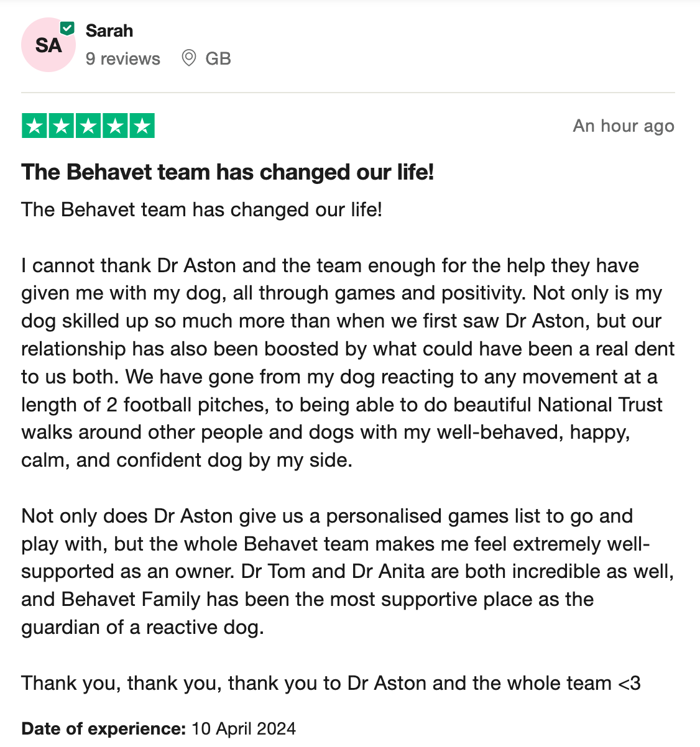Open the bold review title heading

click(228, 172)
